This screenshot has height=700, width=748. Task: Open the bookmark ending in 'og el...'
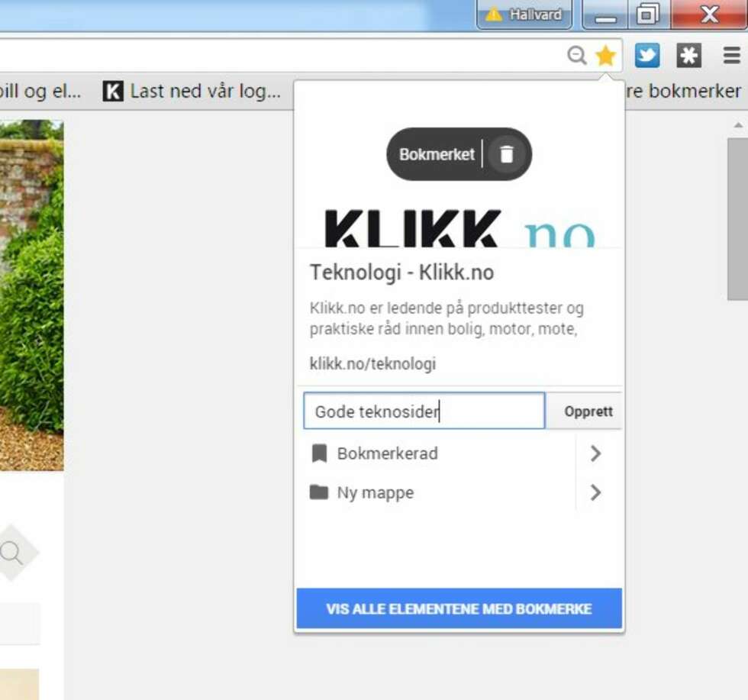click(x=40, y=91)
